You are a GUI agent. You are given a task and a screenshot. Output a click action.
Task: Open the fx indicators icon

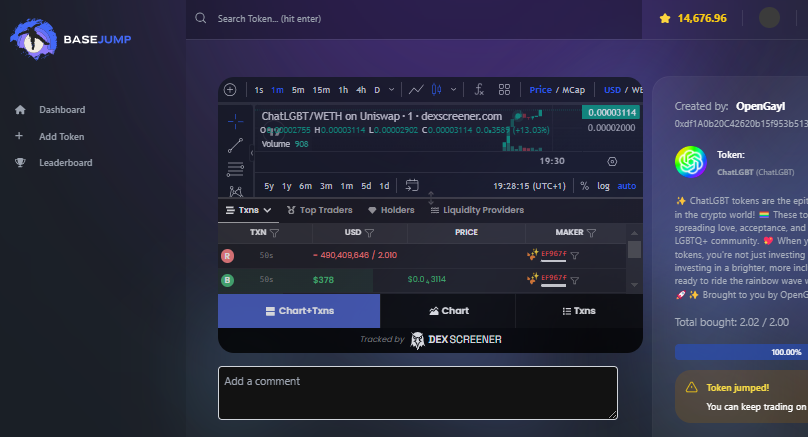tap(479, 90)
